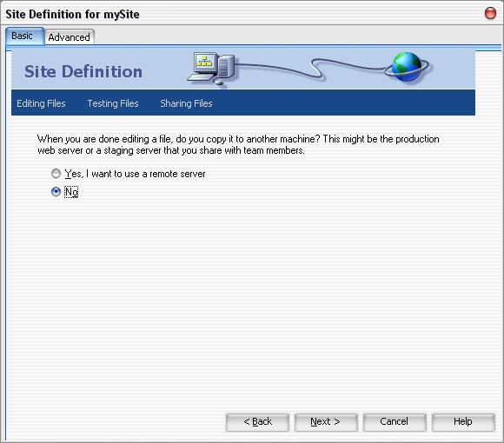Open the Sharing Files step

tap(186, 103)
